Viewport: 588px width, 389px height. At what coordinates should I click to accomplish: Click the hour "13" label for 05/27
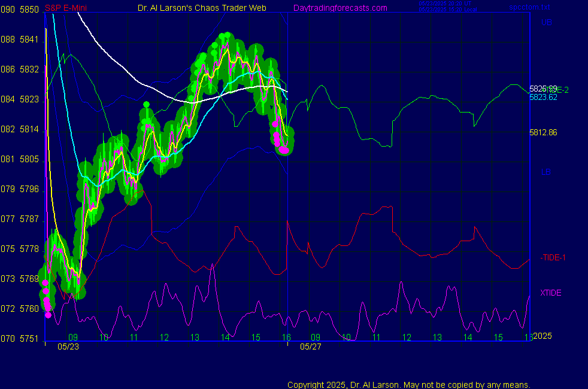[x=437, y=338]
